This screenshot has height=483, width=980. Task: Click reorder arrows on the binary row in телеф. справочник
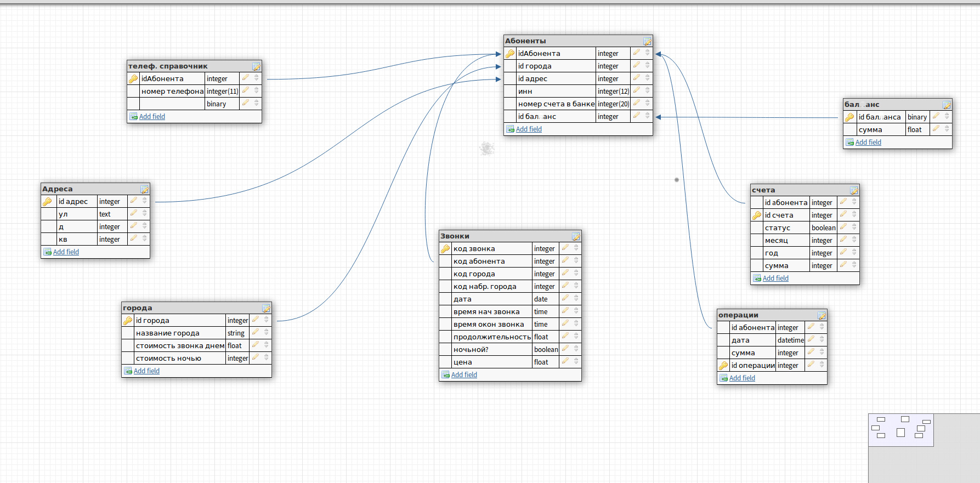[257, 104]
